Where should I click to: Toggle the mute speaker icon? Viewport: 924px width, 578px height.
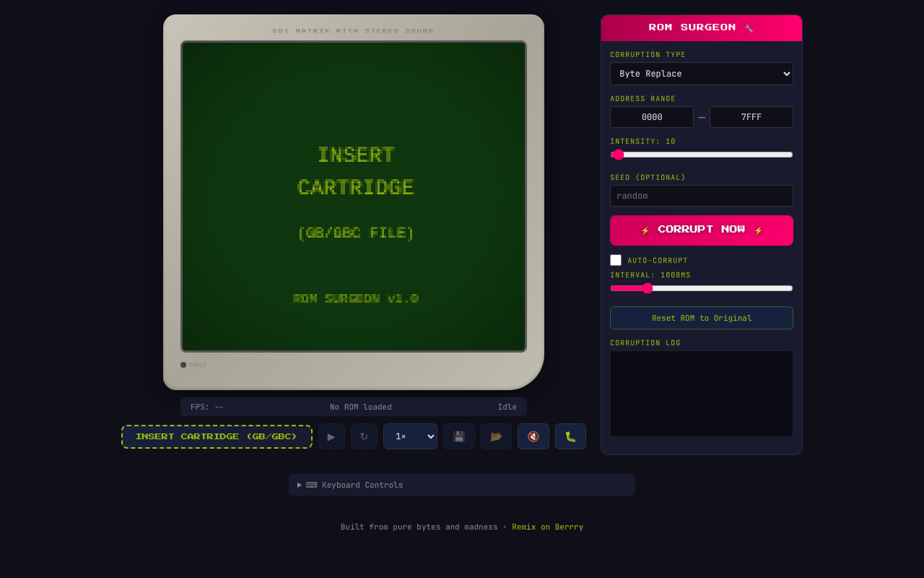(533, 436)
